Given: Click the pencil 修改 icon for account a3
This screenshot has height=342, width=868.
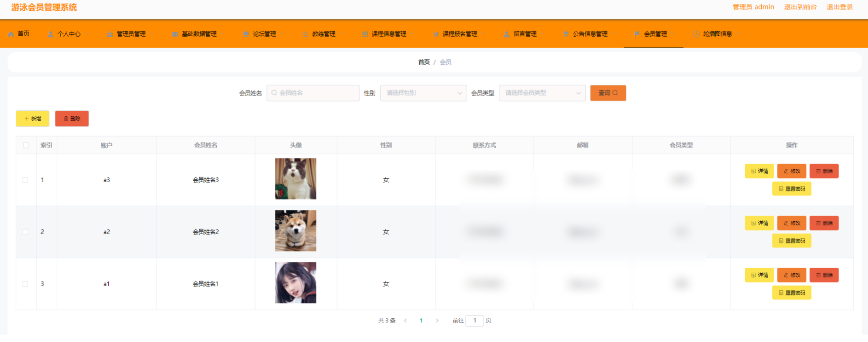Looking at the screenshot, I should click(x=786, y=171).
